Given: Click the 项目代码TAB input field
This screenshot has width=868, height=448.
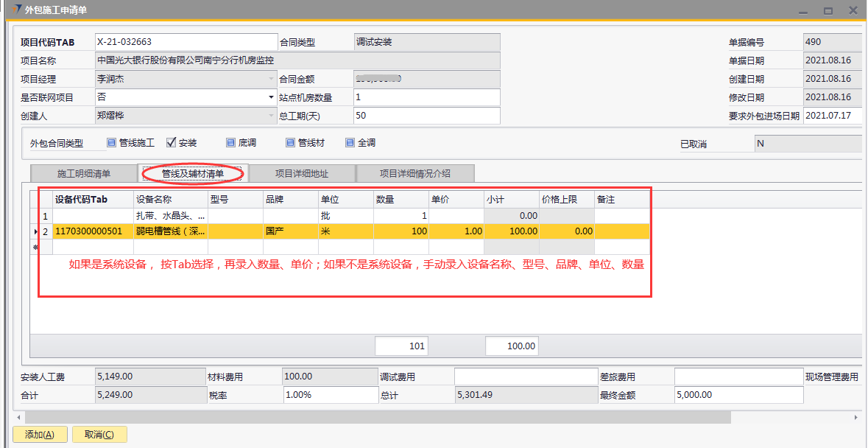Looking at the screenshot, I should pyautogui.click(x=186, y=42).
